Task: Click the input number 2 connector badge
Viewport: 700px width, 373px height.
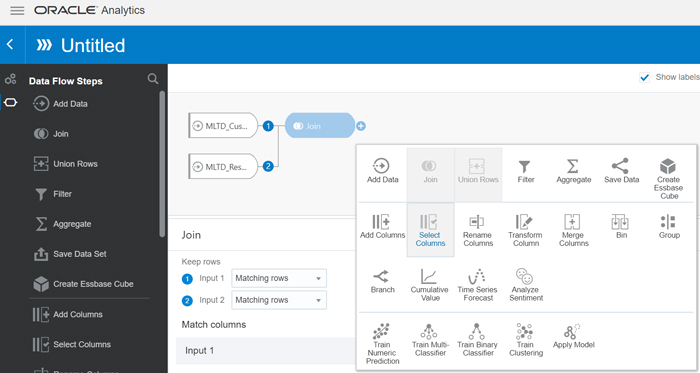Action: pos(268,166)
